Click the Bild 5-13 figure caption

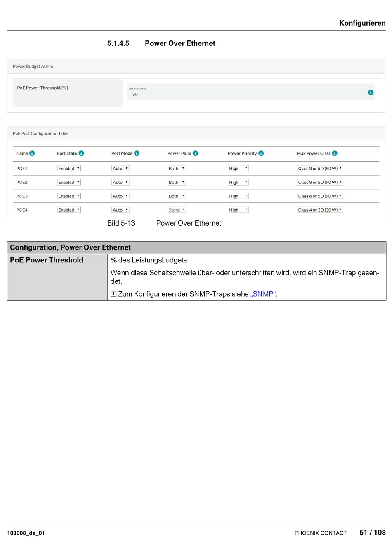(164, 223)
